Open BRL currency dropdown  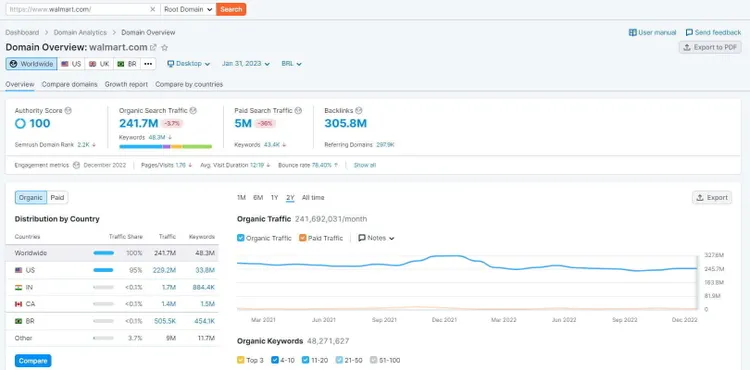(x=291, y=64)
